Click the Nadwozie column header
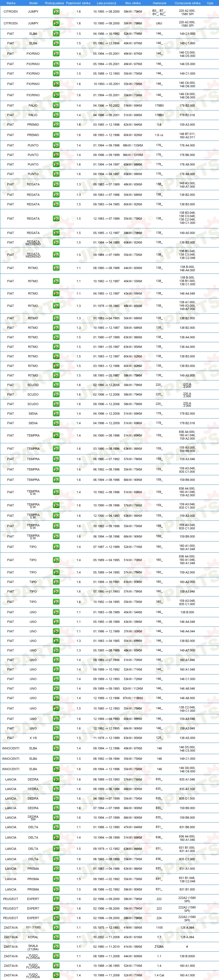Viewport: 219px width, 980px height. (x=159, y=3)
